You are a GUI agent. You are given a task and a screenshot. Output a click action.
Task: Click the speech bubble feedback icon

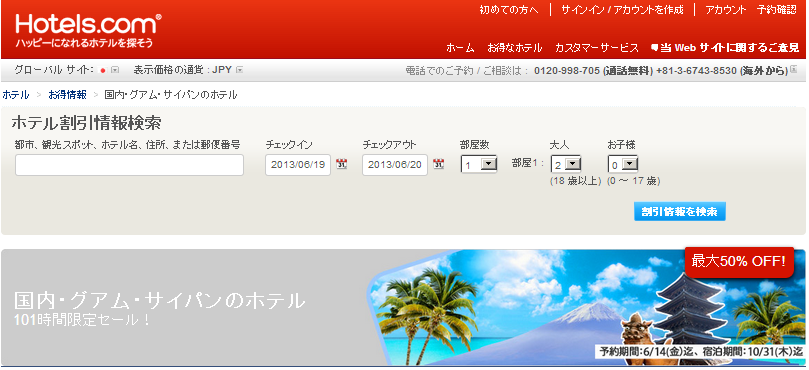(x=654, y=47)
